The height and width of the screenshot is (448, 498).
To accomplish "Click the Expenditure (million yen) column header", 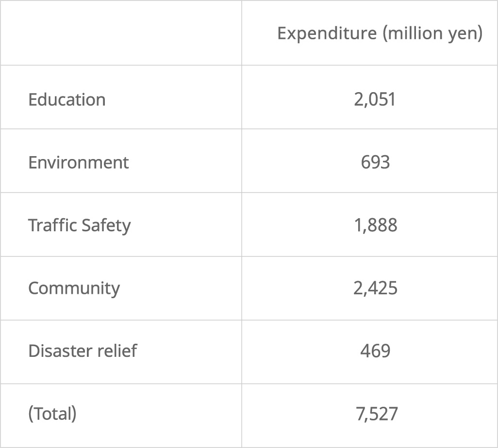I will 380,33.
